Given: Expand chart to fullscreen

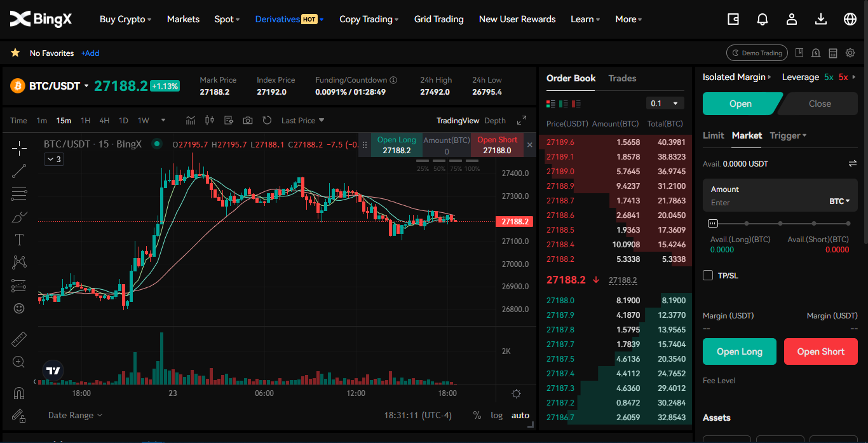Looking at the screenshot, I should pyautogui.click(x=522, y=120).
